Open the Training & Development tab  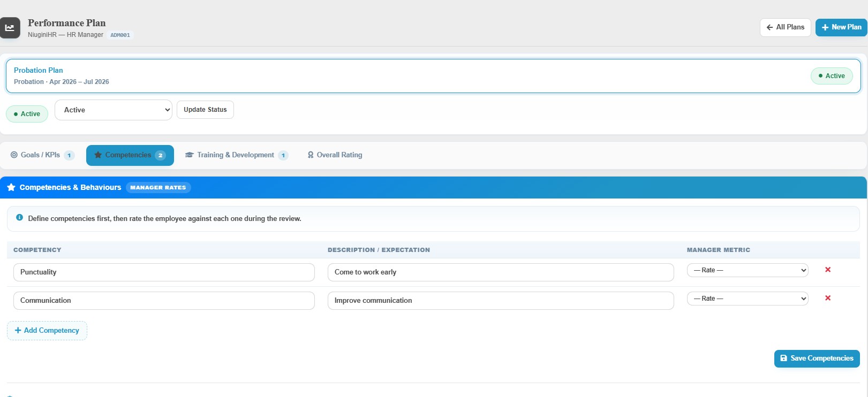237,155
